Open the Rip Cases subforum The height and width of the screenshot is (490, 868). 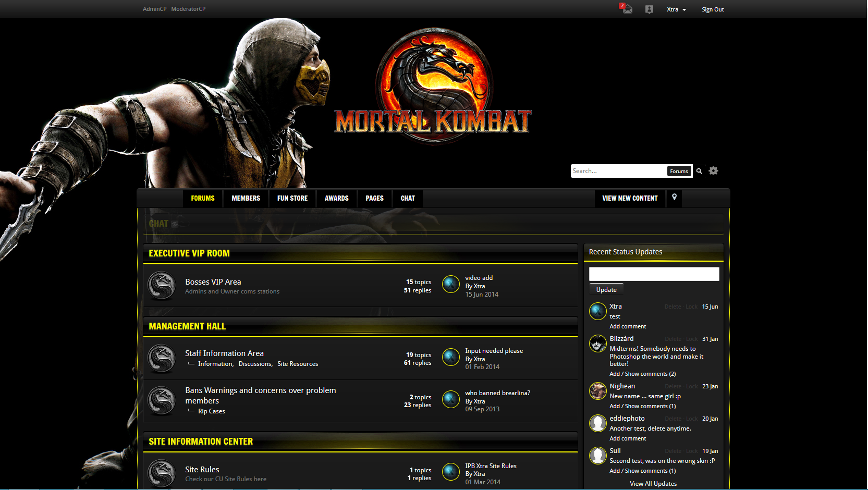pyautogui.click(x=212, y=411)
